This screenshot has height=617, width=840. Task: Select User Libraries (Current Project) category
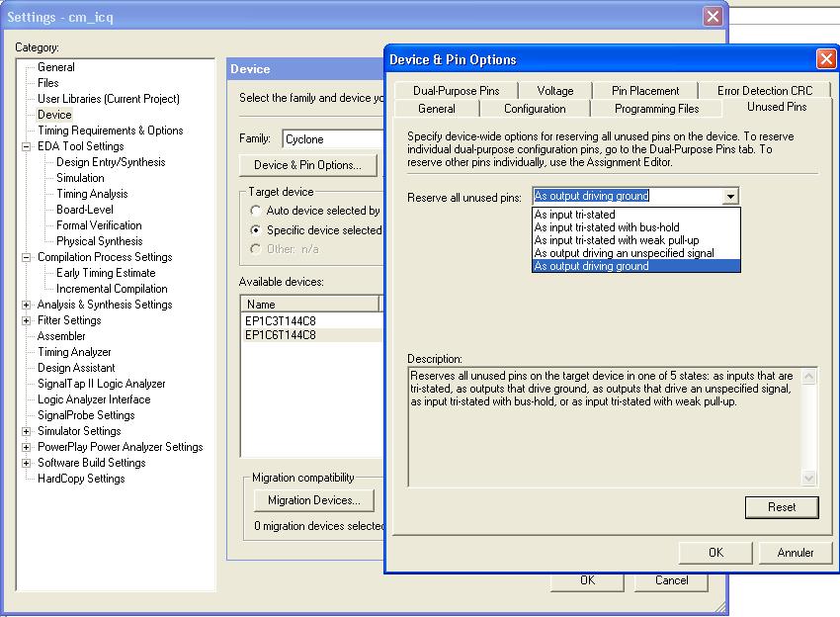tap(109, 99)
